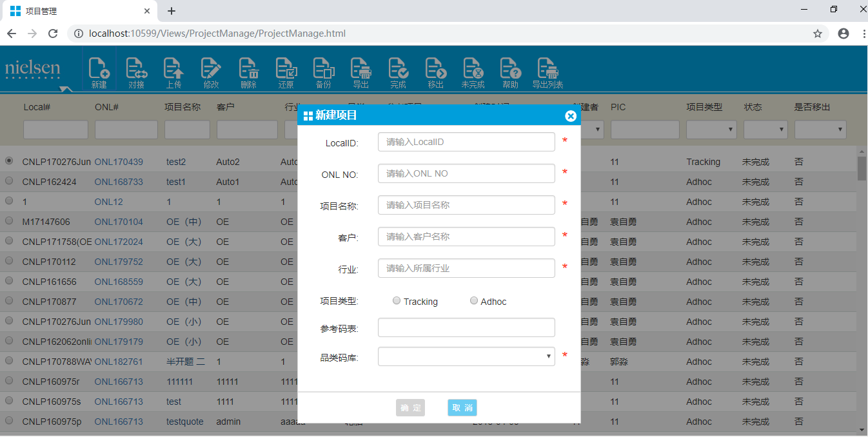The width and height of the screenshot is (868, 437).
Task: Open the 是否移出 filter dropdown
Action: point(820,130)
